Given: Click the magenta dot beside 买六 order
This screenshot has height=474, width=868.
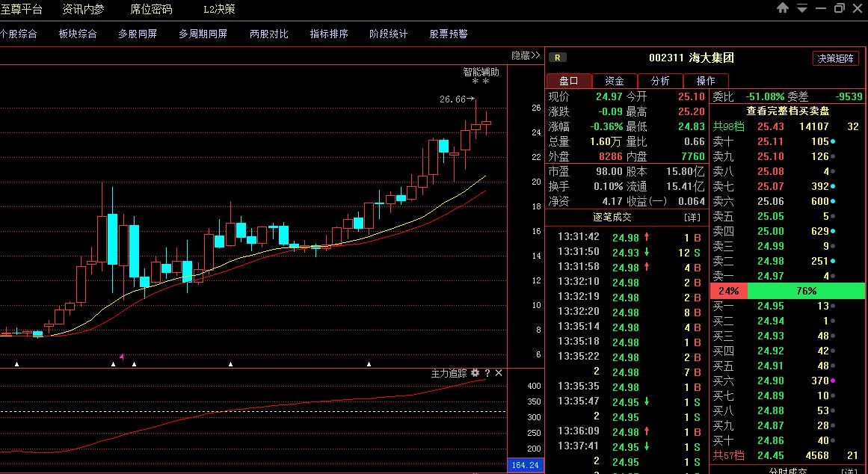Looking at the screenshot, I should (x=833, y=381).
